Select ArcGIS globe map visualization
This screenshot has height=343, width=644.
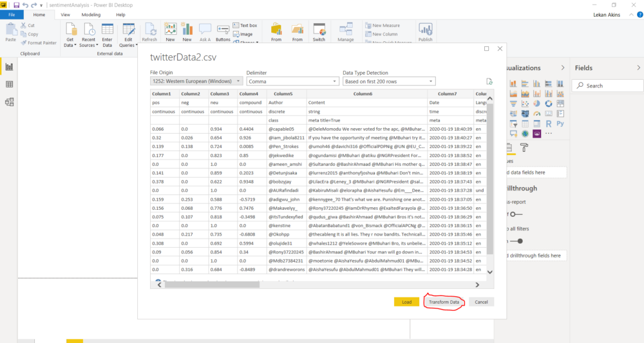click(525, 133)
